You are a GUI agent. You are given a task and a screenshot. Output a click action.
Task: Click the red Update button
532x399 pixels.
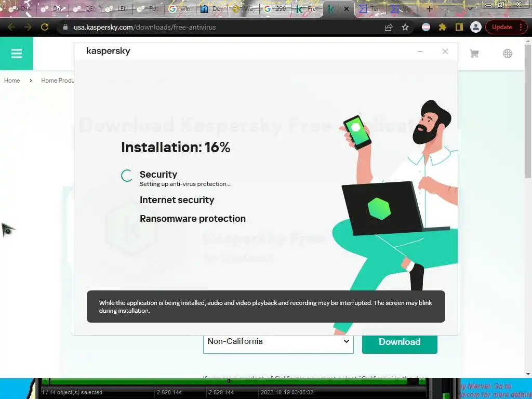coord(506,27)
